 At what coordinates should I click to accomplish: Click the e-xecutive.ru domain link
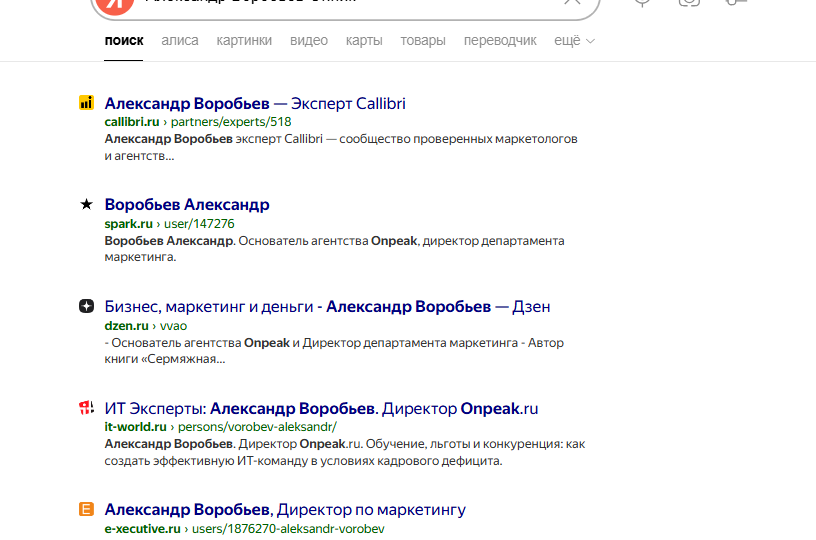point(143,529)
